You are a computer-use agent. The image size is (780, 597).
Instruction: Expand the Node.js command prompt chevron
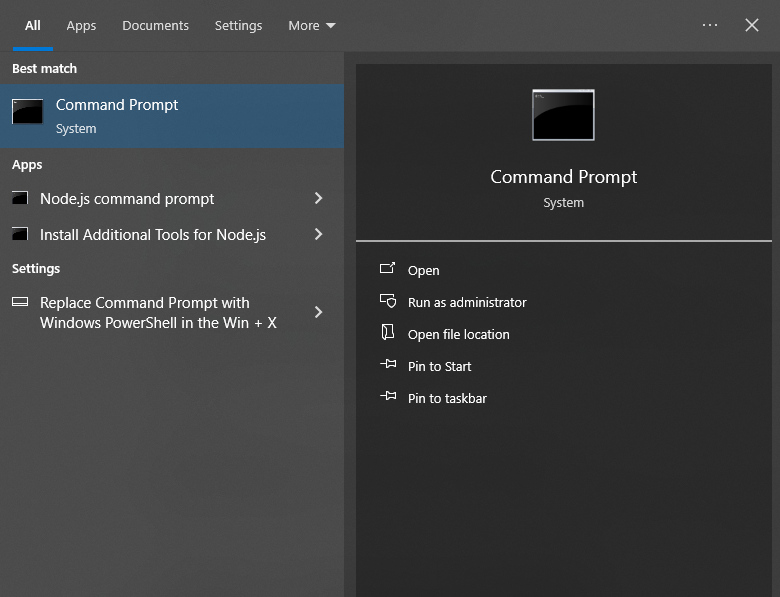click(x=319, y=199)
